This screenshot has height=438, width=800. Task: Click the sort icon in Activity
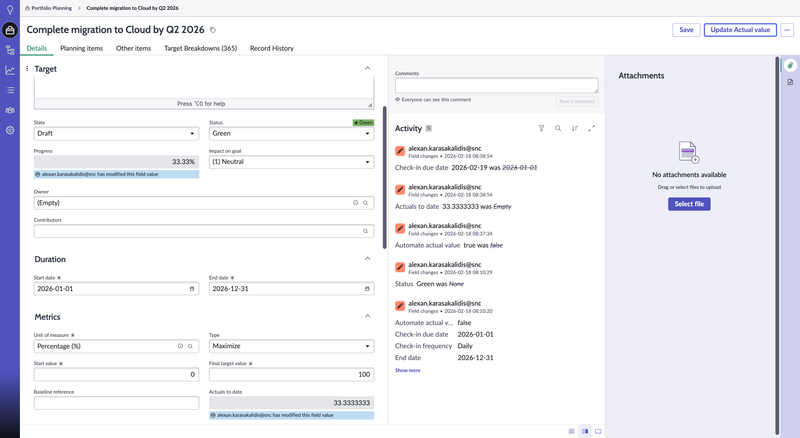(x=575, y=128)
